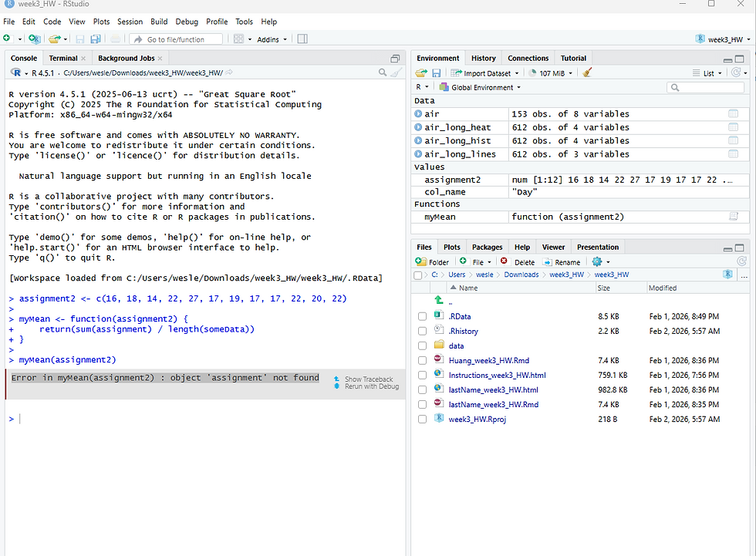The width and height of the screenshot is (756, 556).
Task: Click the Delete icon in the Files toolbar
Action: pos(505,261)
